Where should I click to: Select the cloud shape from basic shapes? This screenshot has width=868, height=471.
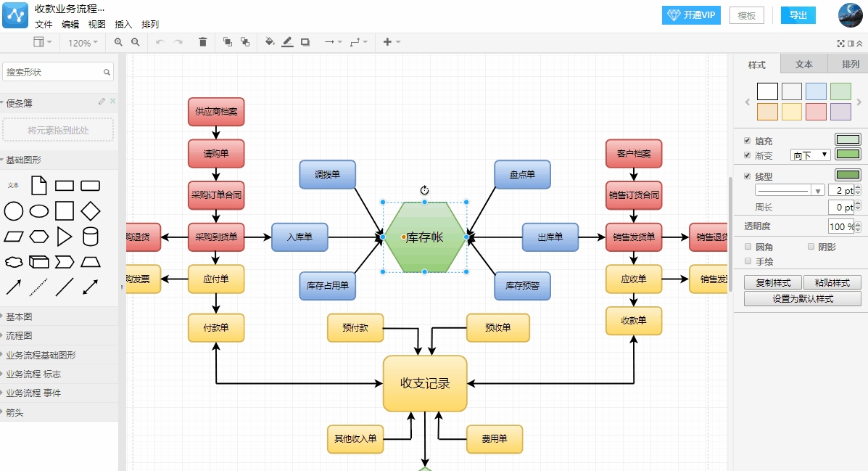click(x=14, y=262)
